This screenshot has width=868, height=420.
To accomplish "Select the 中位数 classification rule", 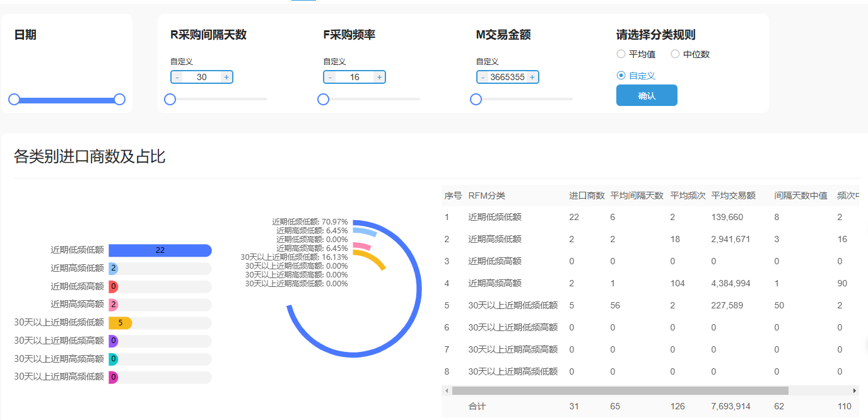I will 675,54.
